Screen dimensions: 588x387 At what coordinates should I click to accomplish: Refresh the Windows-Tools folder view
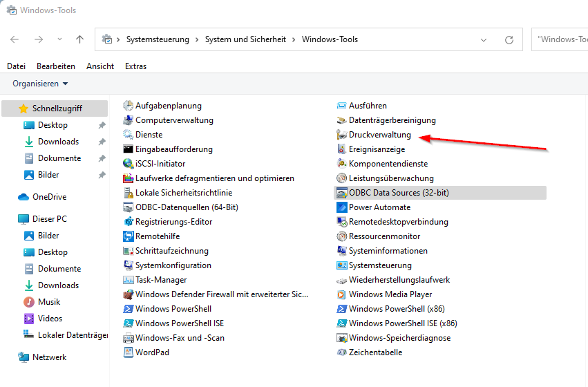tap(509, 40)
